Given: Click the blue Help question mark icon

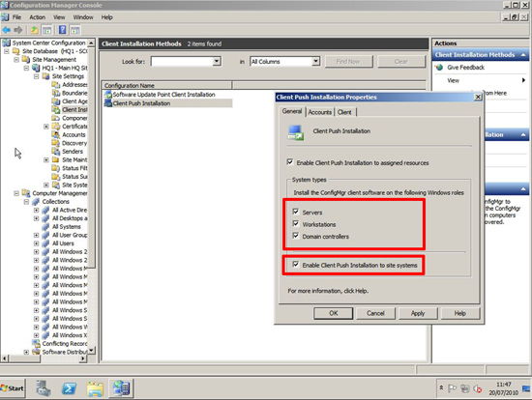Looking at the screenshot, I should pos(63,30).
